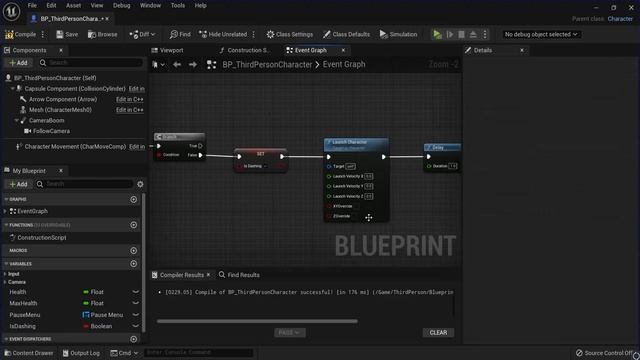Image resolution: width=640 pixels, height=360 pixels.
Task: Switch to the Viewport tab
Action: (167, 51)
